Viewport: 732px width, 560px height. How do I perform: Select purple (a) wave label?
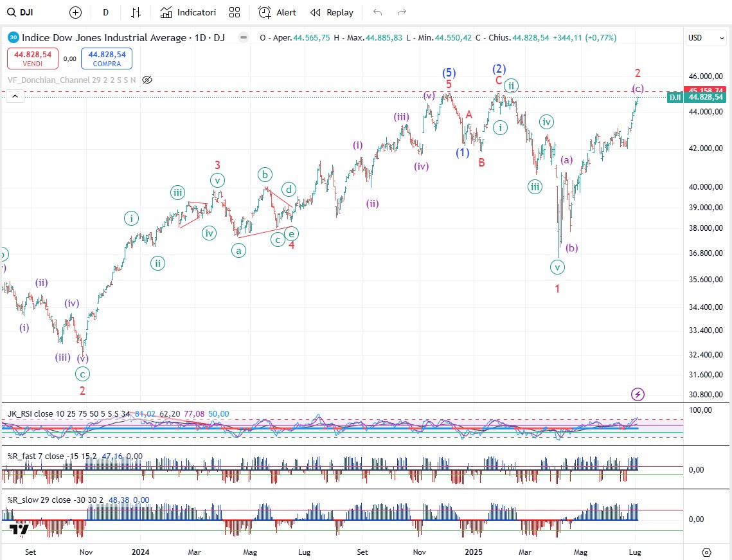(x=566, y=160)
